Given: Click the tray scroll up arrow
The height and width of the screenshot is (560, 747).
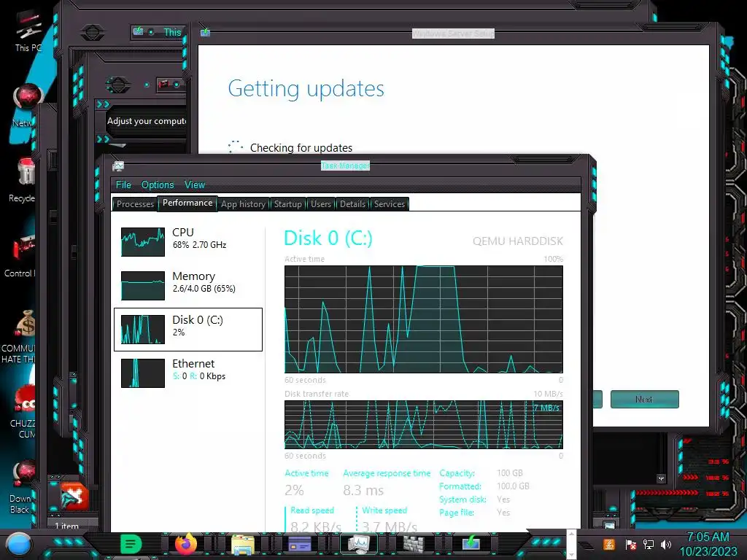Looking at the screenshot, I should (x=571, y=533).
